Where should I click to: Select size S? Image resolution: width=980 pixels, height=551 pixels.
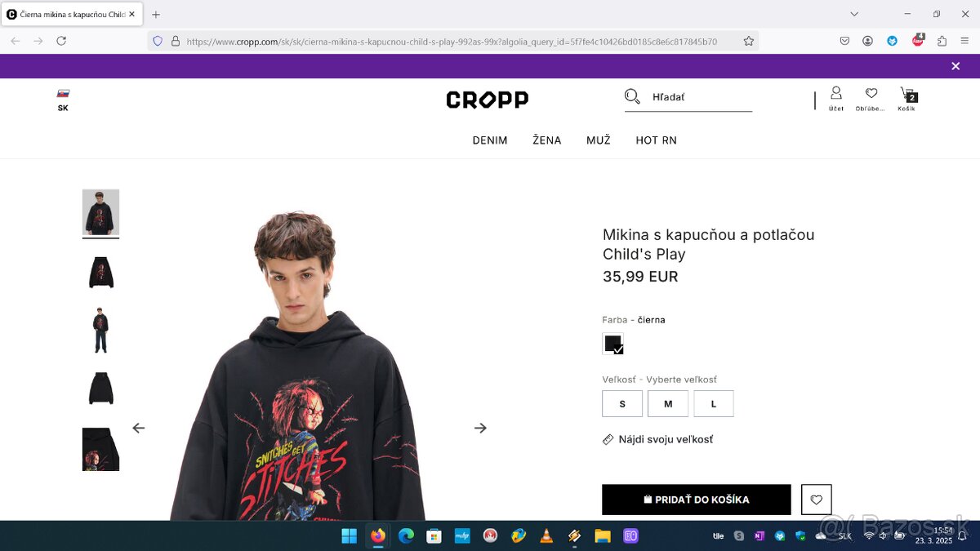(x=622, y=404)
